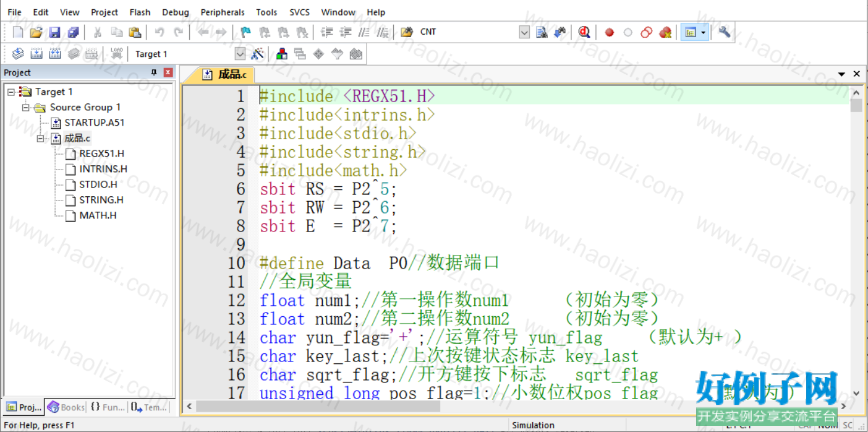Image resolution: width=868 pixels, height=432 pixels.
Task: Click the Save All icon
Action: [73, 32]
